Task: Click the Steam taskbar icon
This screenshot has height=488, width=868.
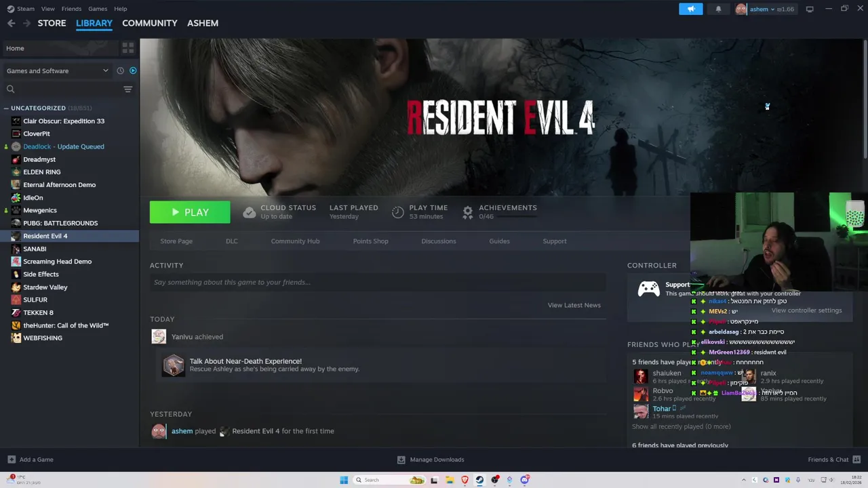Action: (479, 480)
